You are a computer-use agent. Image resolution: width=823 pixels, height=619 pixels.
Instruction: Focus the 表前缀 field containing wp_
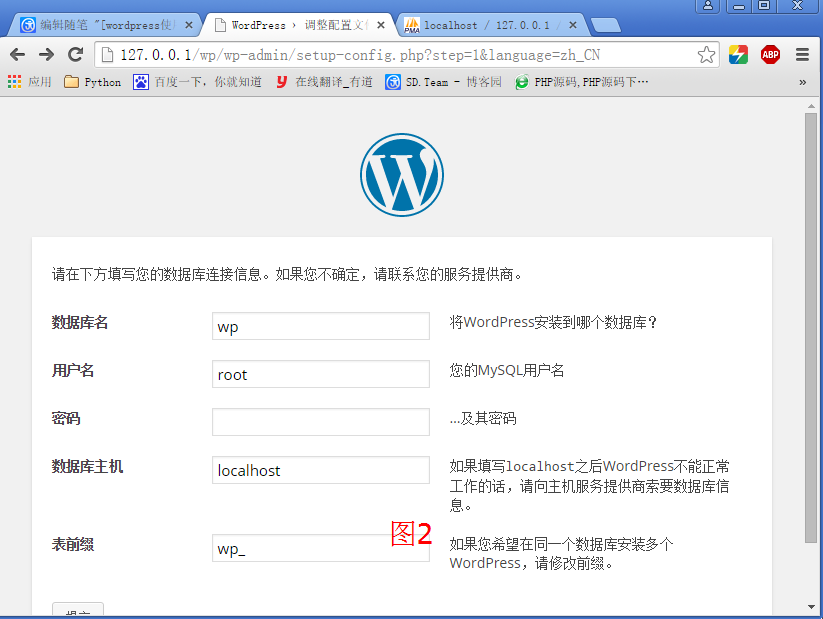[x=321, y=548]
